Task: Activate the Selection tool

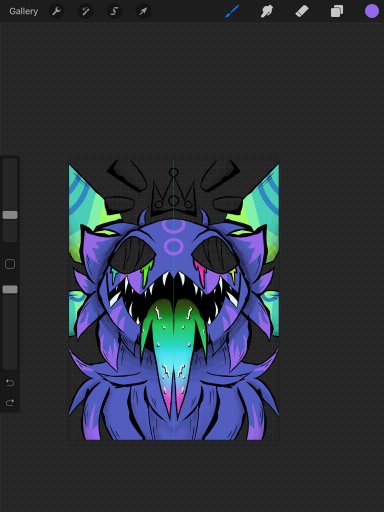Action: coord(114,11)
